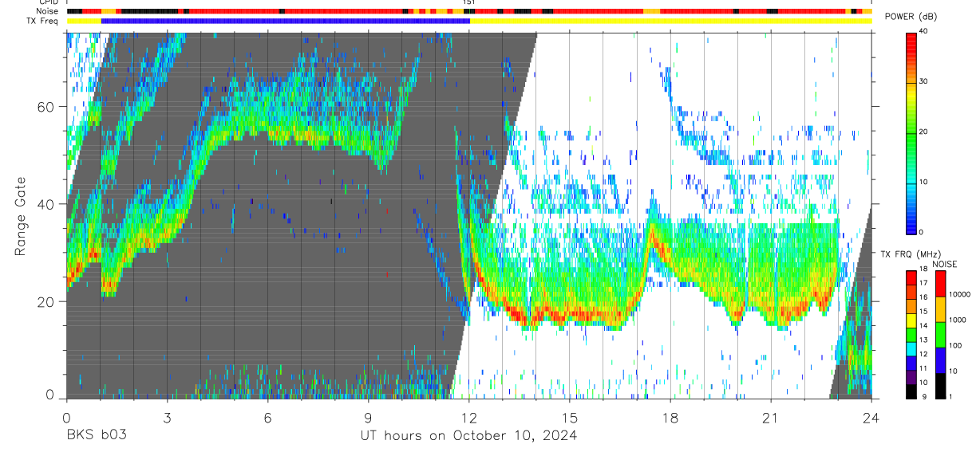Click the '3' hour tick on time axis
The height and width of the screenshot is (452, 980).
[x=167, y=418]
